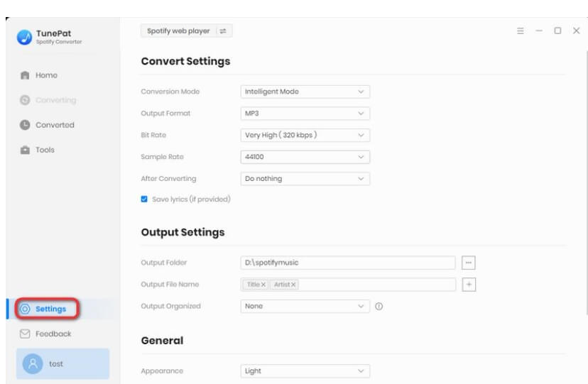
Task: Click the Appearance label
Action: 162,371
